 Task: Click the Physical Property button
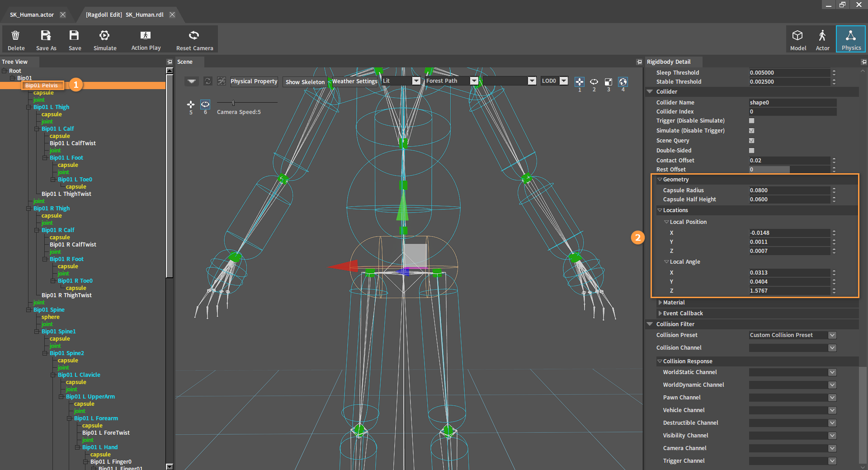tap(254, 81)
